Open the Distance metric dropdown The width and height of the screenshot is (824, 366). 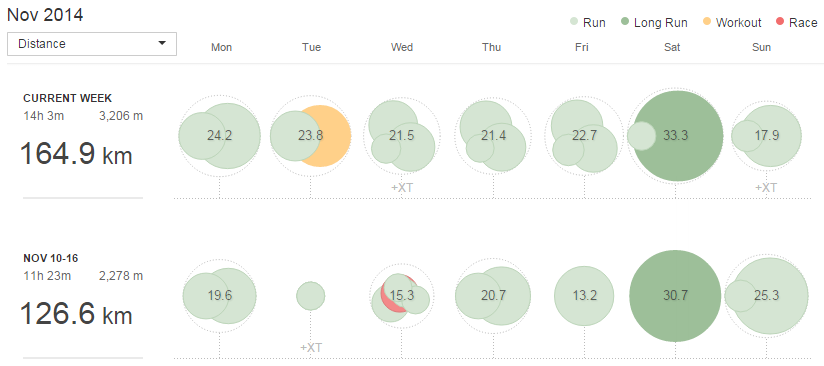(x=92, y=44)
